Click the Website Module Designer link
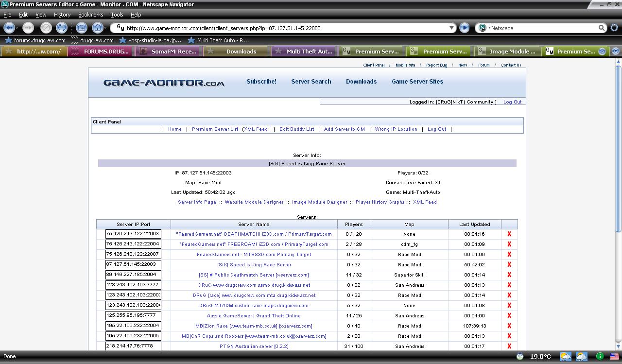This screenshot has height=364, width=622. pyautogui.click(x=254, y=202)
